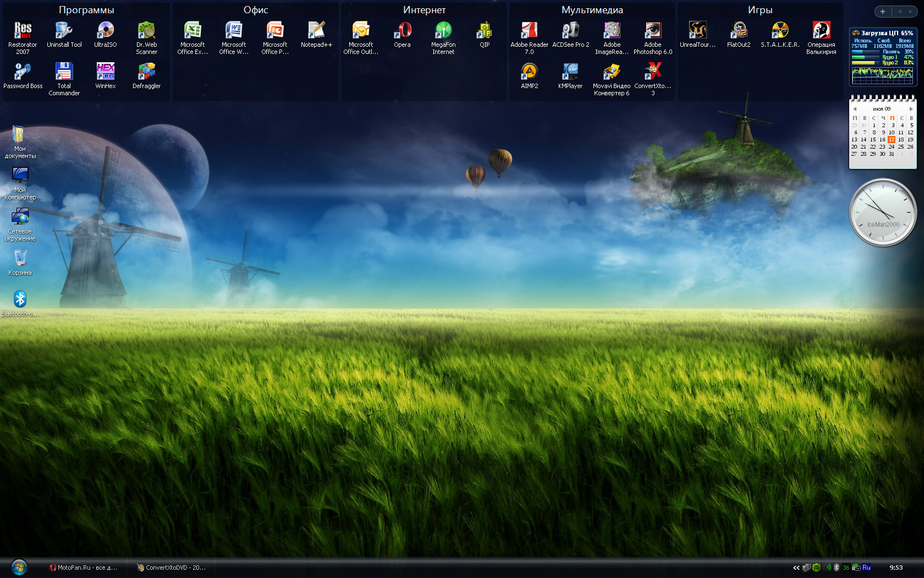Click calendar month label июл 09
The height and width of the screenshot is (578, 924).
882,109
